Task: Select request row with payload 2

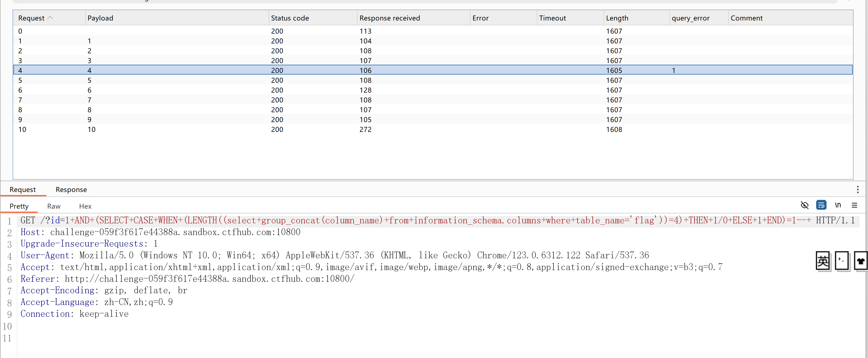Action: pos(433,51)
